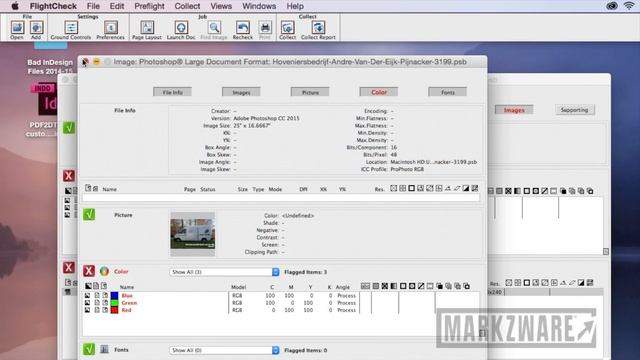Click the truck picture thumbnail

[x=193, y=234]
